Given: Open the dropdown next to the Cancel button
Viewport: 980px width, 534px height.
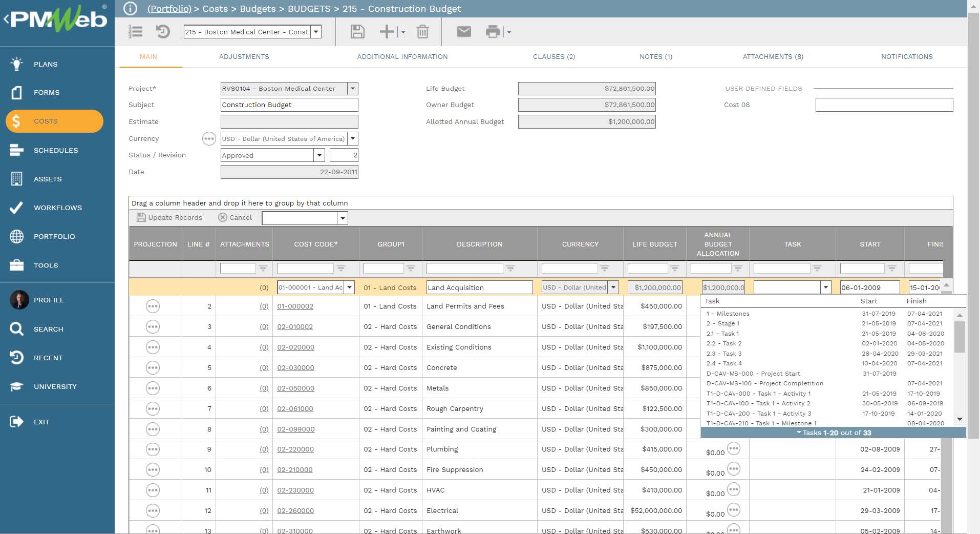Looking at the screenshot, I should click(x=343, y=218).
